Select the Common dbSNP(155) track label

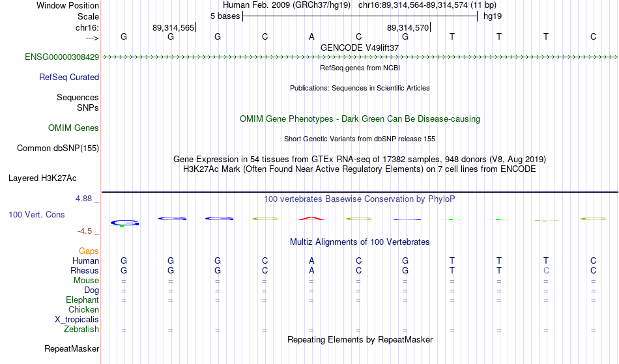(57, 148)
